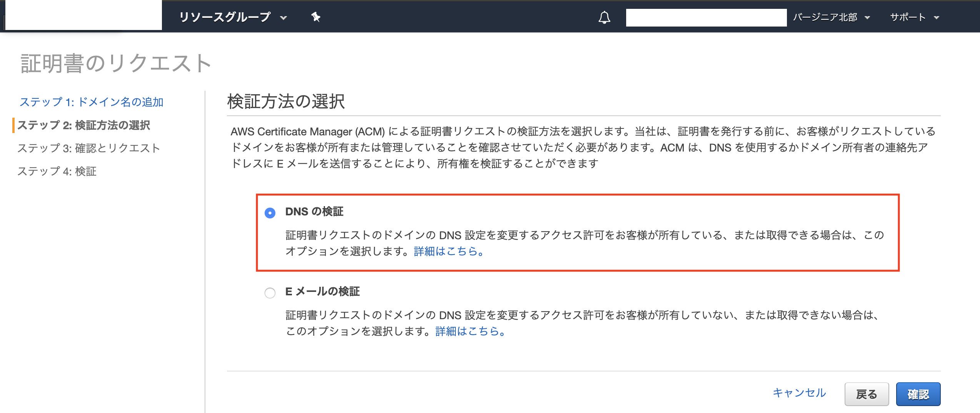Open ステップ 4: 検証 step
The image size is (980, 413).
pyautogui.click(x=58, y=172)
